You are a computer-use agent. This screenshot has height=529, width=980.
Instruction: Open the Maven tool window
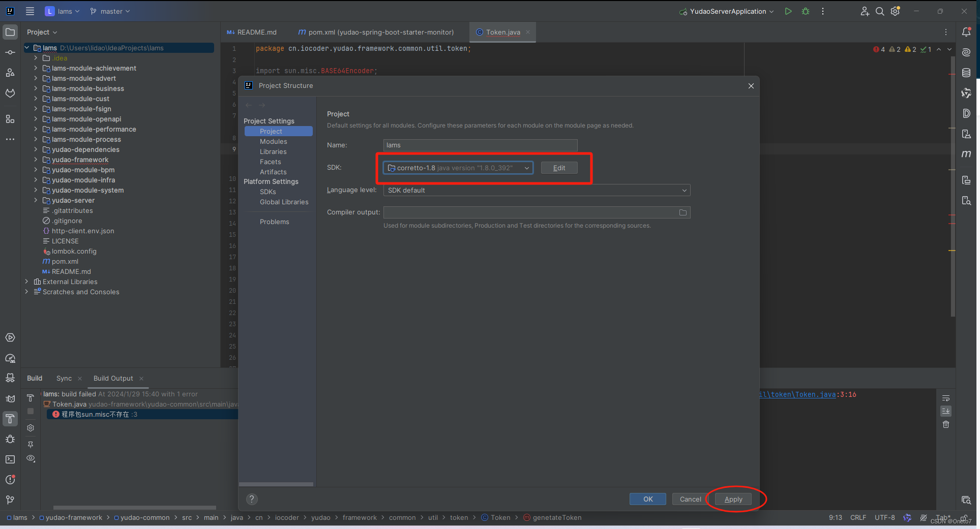tap(966, 154)
